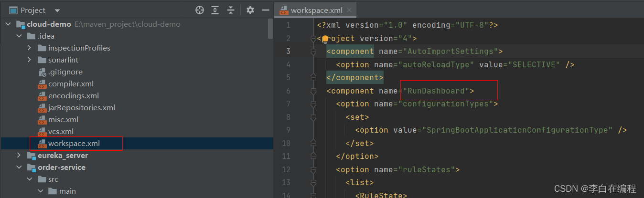Click the intention lightbulb on line 2
644x198 pixels.
(x=325, y=39)
